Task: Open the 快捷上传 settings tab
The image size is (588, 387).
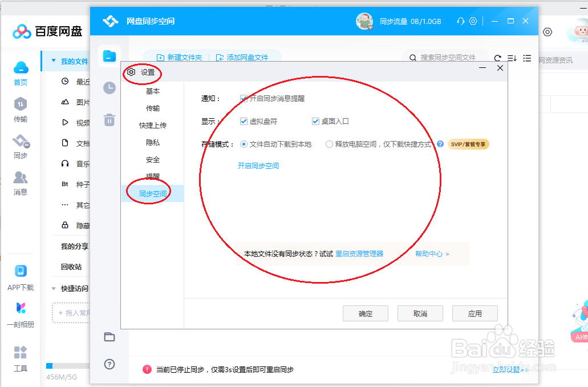Action: point(153,126)
